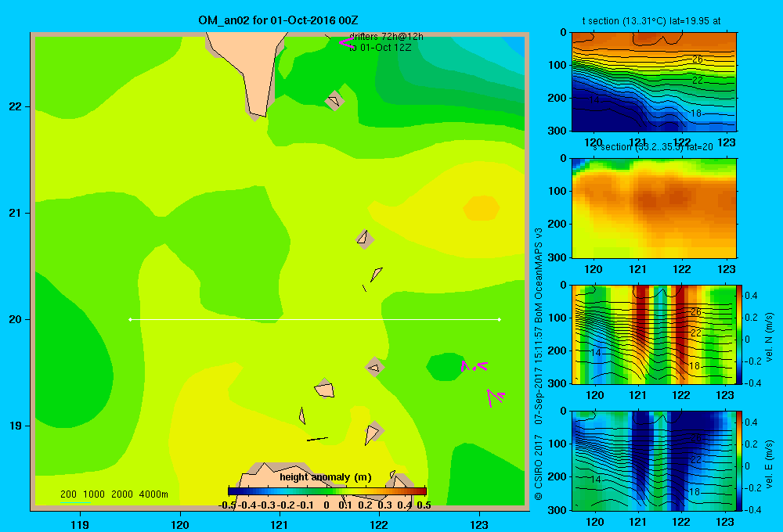This screenshot has height=532, width=783.
Task: Click the 200 depth contour legend entry
Action: click(68, 494)
